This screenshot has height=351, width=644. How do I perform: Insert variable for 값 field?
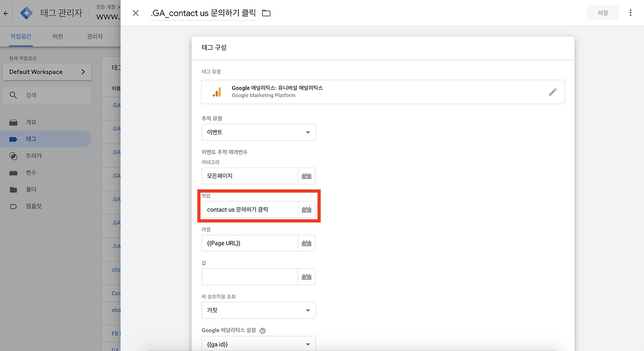click(x=306, y=277)
